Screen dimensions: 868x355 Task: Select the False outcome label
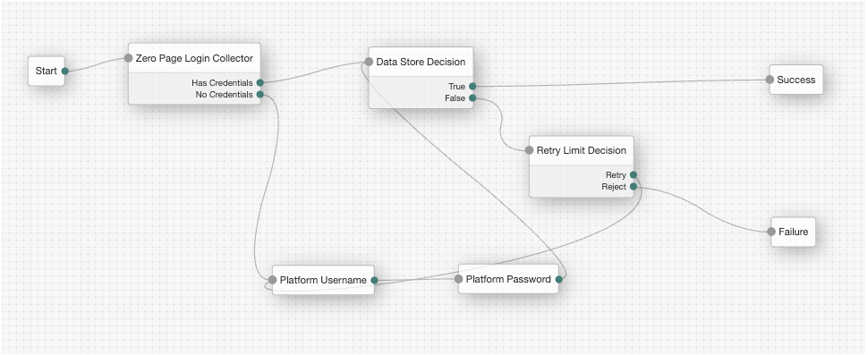point(455,98)
